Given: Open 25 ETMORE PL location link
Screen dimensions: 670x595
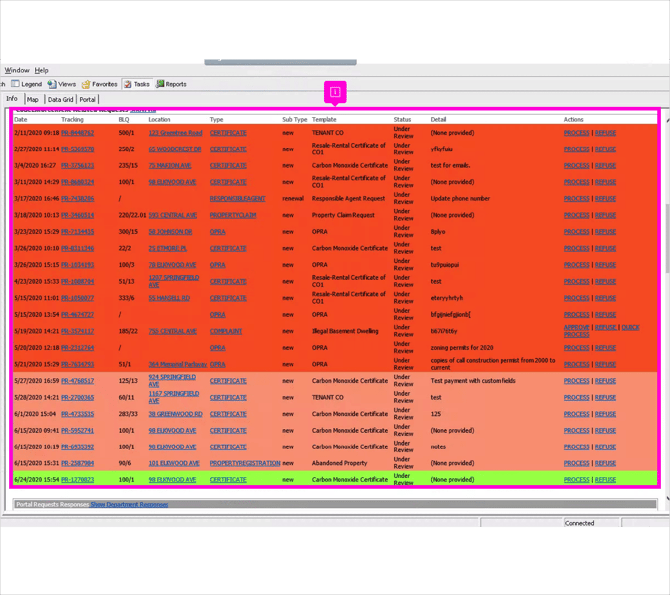Looking at the screenshot, I should tap(168, 248).
